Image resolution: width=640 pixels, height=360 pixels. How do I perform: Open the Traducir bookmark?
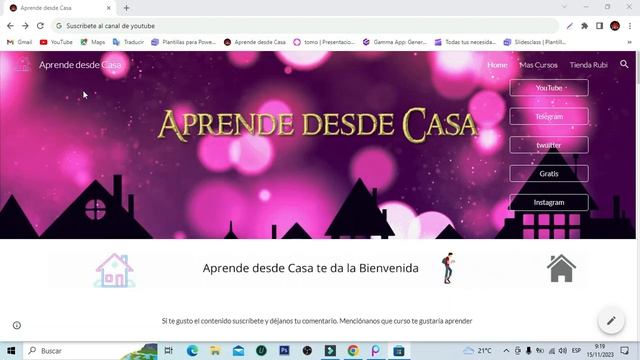point(128,42)
